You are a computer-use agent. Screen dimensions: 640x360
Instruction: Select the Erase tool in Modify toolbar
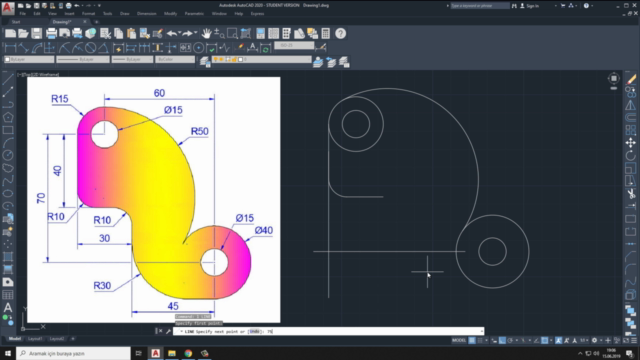(631, 79)
